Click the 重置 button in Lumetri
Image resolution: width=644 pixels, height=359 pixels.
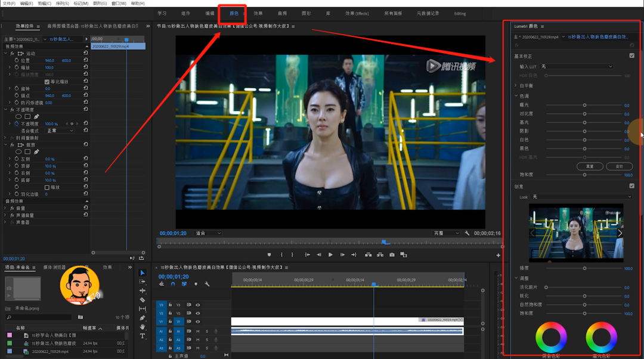[x=590, y=166]
